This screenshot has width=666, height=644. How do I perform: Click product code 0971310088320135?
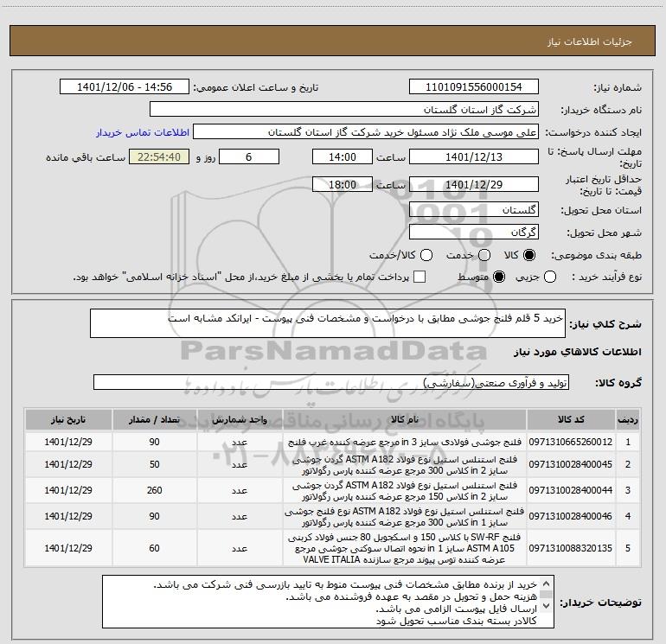click(x=571, y=548)
